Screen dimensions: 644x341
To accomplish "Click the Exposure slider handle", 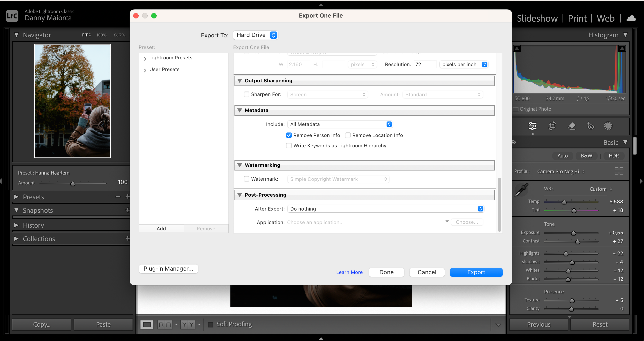I will pyautogui.click(x=574, y=233).
